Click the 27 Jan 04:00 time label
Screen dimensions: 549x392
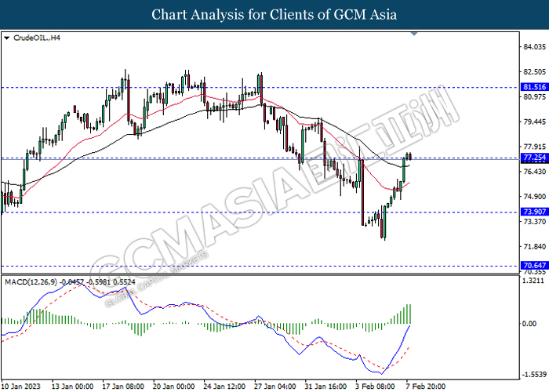275,387
